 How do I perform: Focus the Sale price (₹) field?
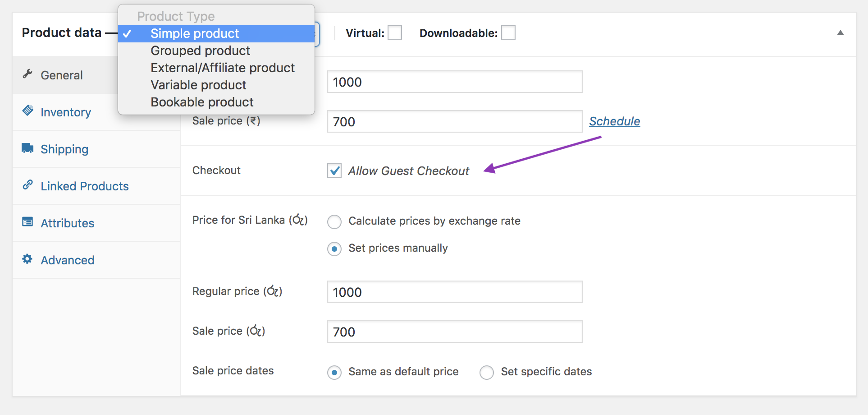(455, 121)
